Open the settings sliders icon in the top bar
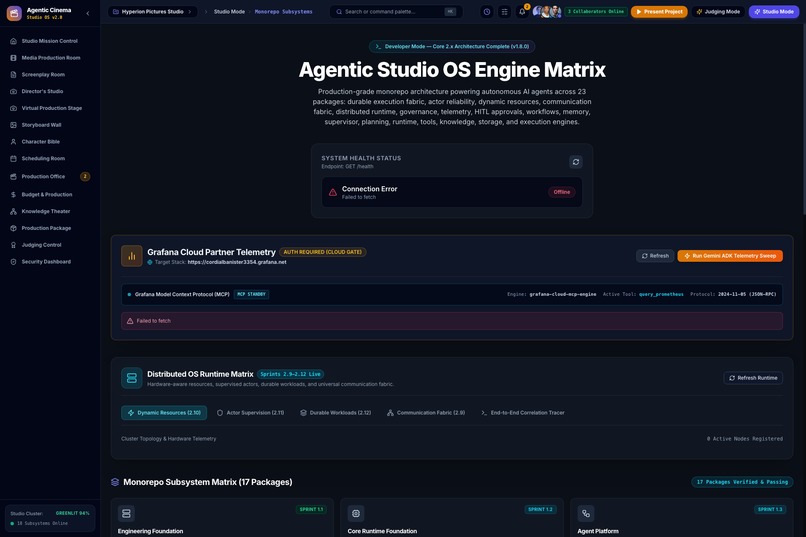This screenshot has width=806, height=537. [x=504, y=11]
